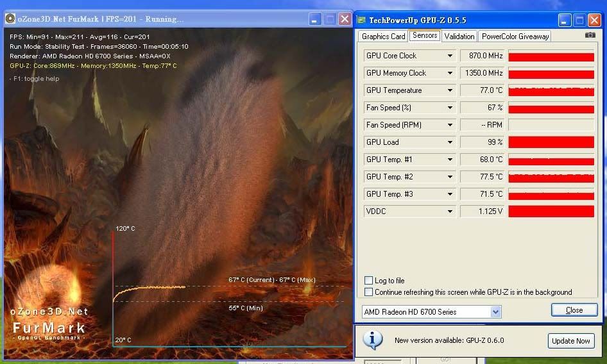Click the VDDC red graph bar
Viewport: 607px width, 364px height.
pyautogui.click(x=551, y=211)
